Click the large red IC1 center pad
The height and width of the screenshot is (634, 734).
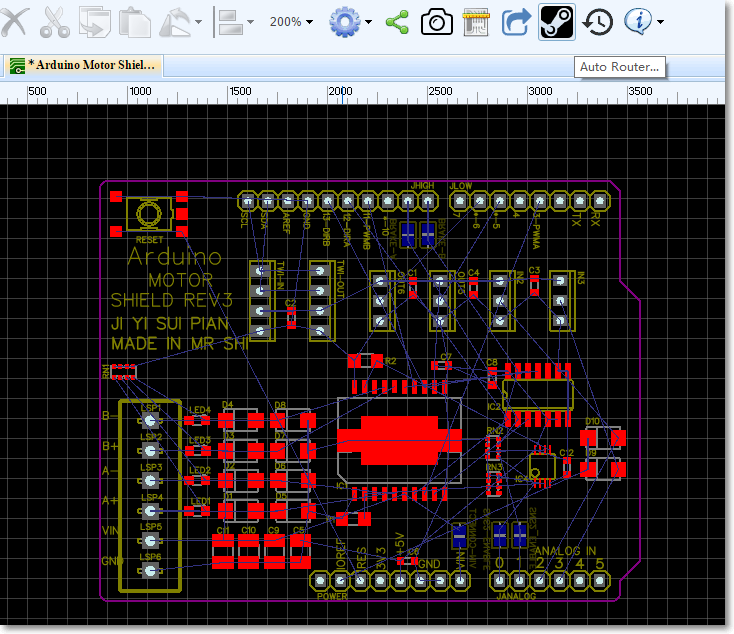pos(399,441)
